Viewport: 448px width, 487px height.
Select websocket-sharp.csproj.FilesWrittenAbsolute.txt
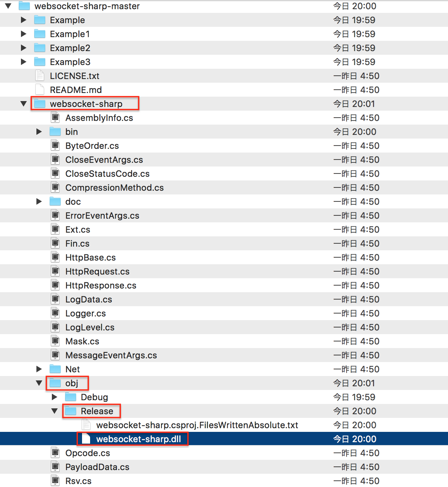[197, 425]
